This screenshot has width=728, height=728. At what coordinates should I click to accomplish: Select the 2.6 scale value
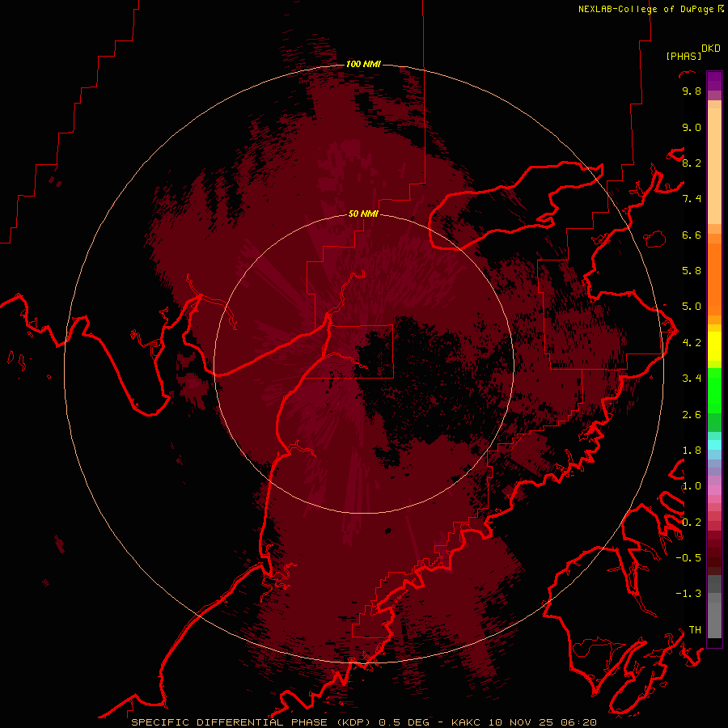692,415
